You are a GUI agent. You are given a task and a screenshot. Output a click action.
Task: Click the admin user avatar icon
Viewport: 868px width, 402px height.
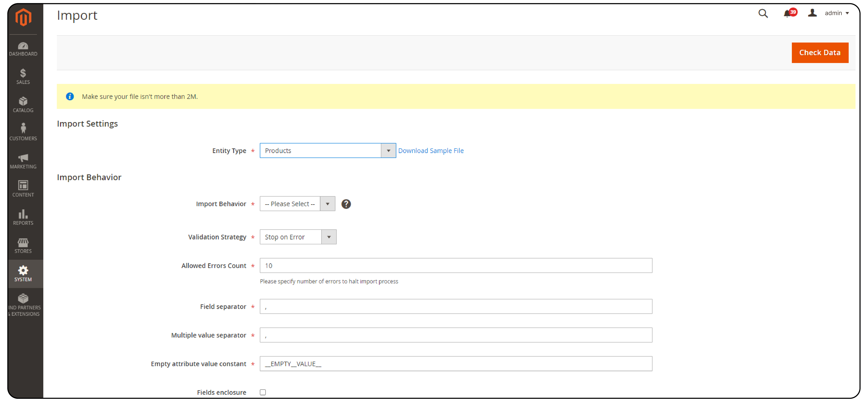(812, 13)
